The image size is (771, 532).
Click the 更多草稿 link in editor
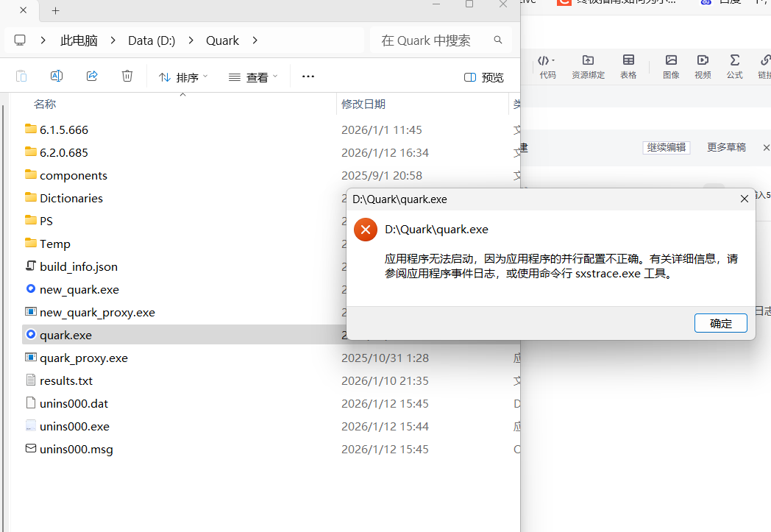[x=726, y=147]
